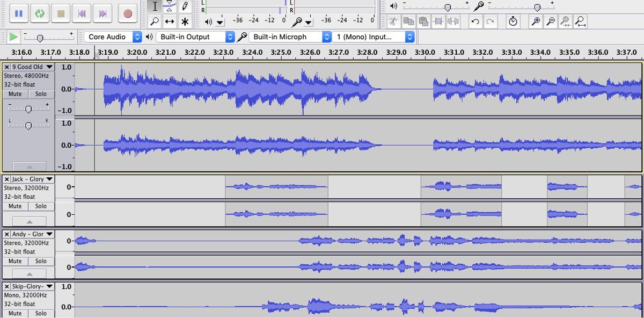Click the green Play-at-Speed button
The image size is (644, 318).
[13, 37]
